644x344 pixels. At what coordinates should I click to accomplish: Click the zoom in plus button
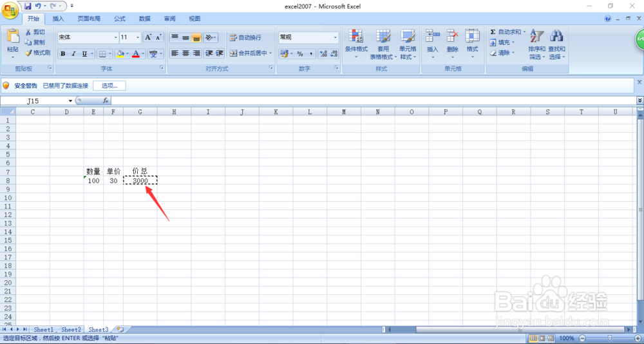coord(638,338)
